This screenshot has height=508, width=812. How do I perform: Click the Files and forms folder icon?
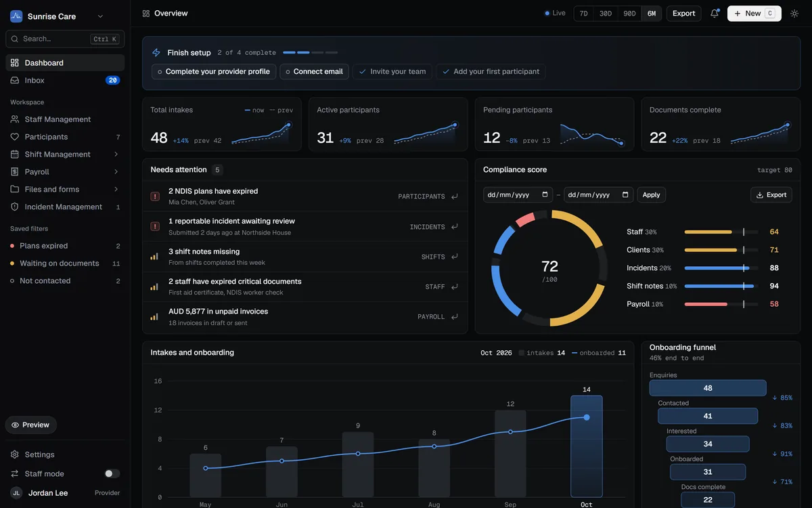(x=15, y=190)
